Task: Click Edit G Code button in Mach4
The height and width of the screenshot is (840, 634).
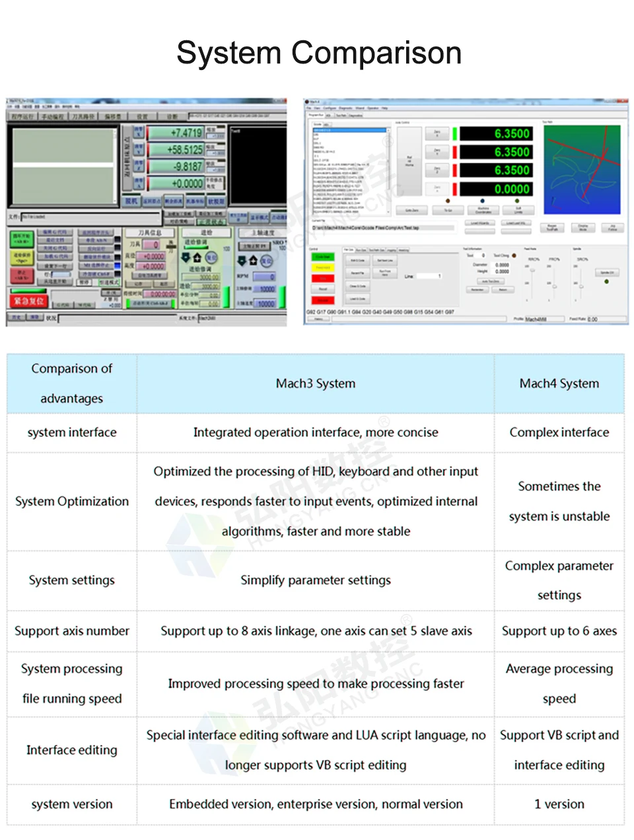Action: (357, 260)
